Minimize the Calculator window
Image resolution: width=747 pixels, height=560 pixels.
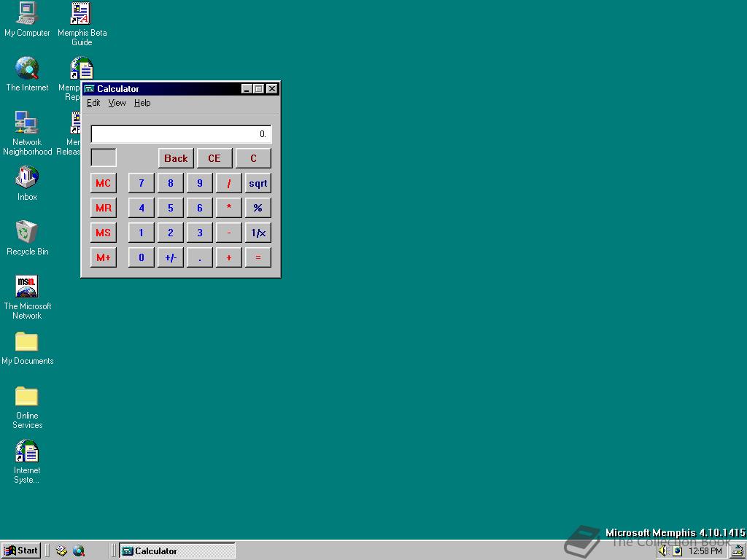tap(247, 88)
